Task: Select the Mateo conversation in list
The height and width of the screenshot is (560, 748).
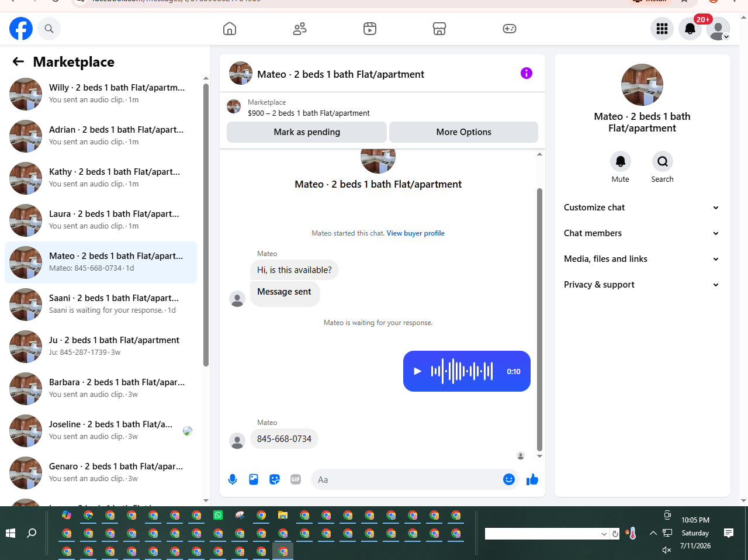Action: tap(101, 262)
